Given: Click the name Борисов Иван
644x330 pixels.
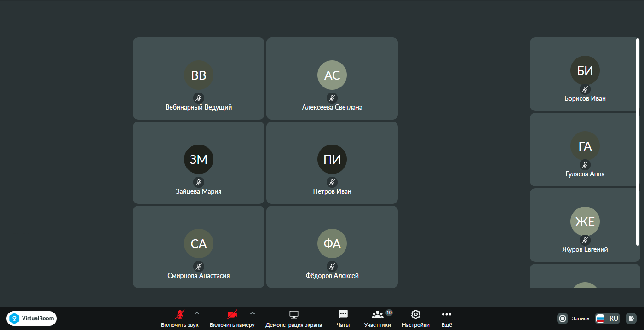Looking at the screenshot, I should 585,98.
